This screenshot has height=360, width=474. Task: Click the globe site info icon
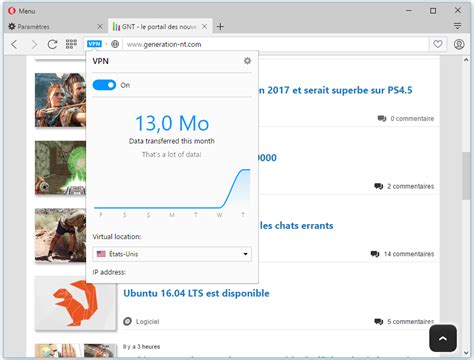coord(115,44)
